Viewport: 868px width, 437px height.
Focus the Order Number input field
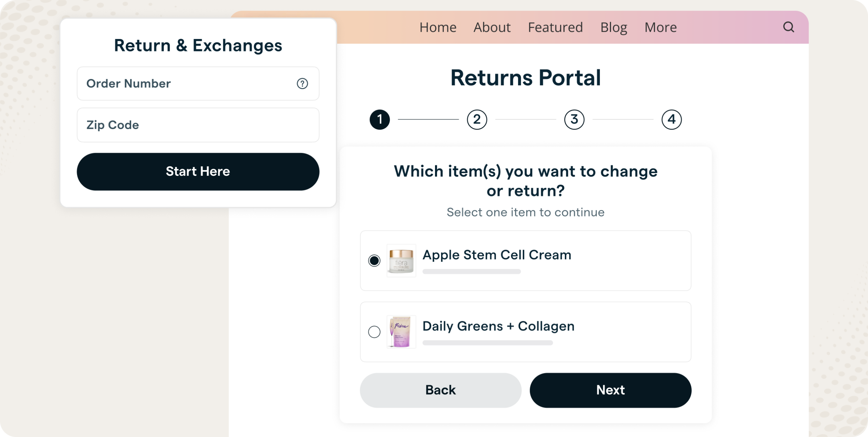coord(186,84)
